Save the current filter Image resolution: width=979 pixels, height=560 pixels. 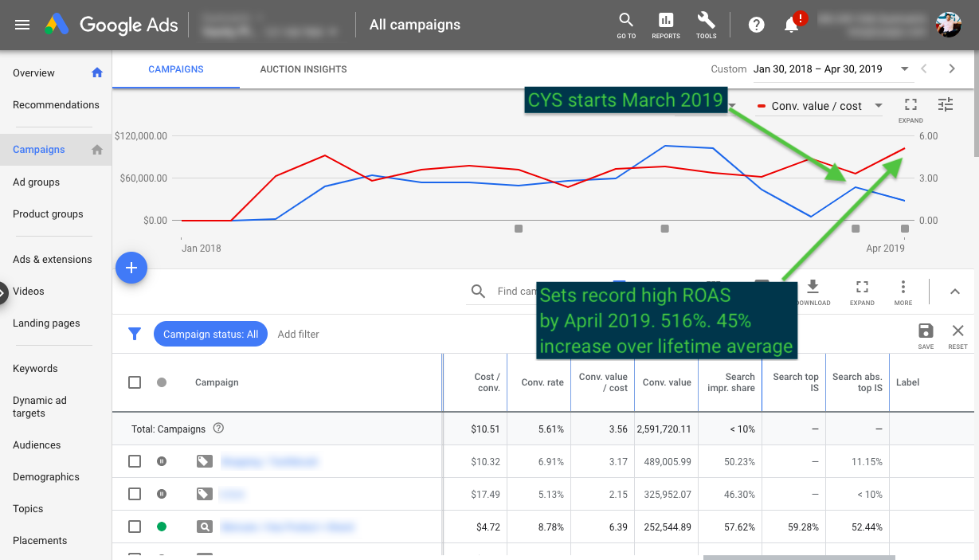pos(926,335)
